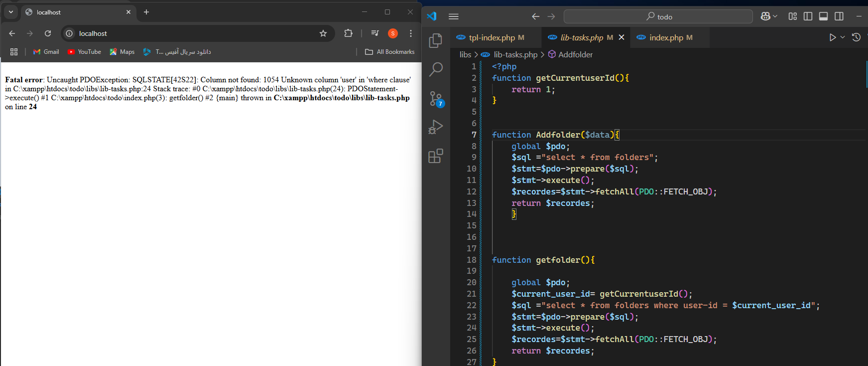
Task: Expand the run options dropdown
Action: [x=843, y=37]
